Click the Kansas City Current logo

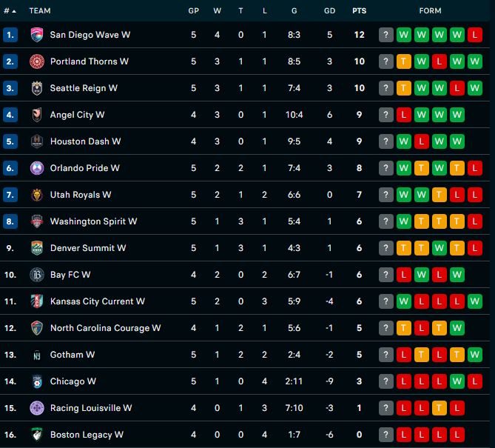(x=37, y=301)
